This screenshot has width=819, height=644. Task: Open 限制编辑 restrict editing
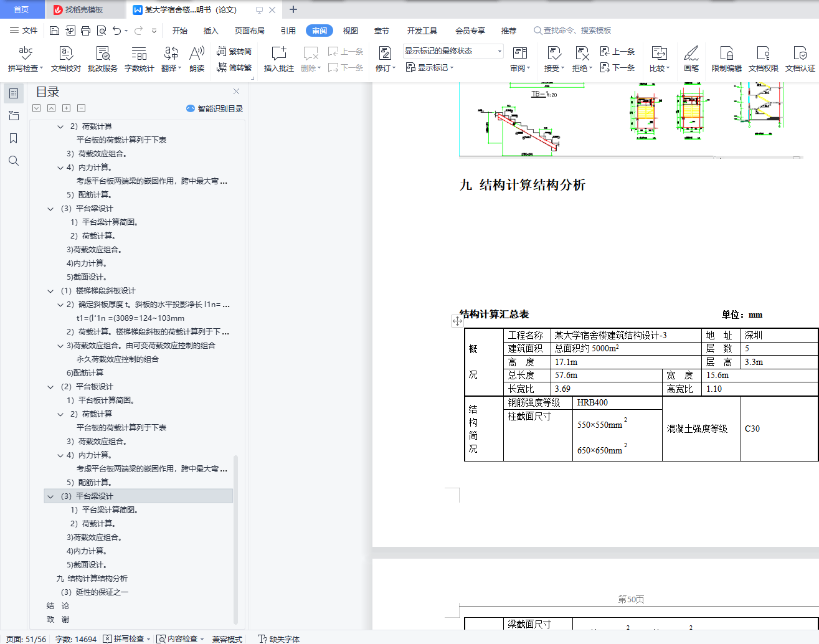(x=727, y=59)
